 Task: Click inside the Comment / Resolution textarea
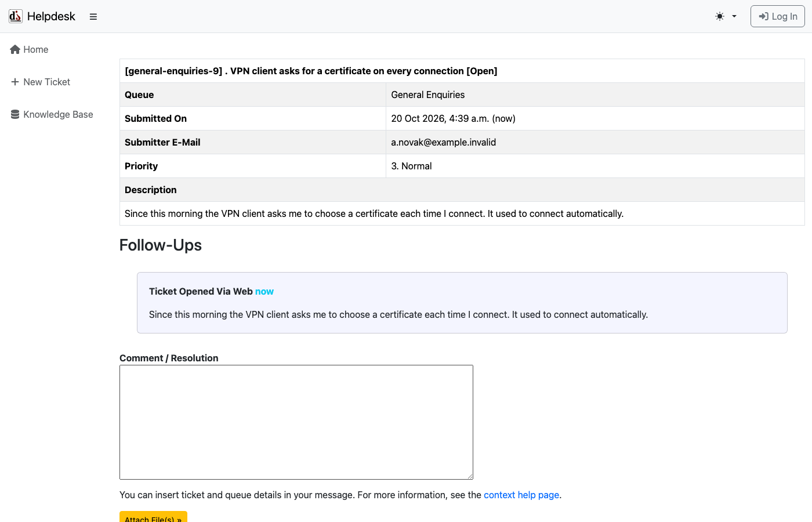(296, 422)
